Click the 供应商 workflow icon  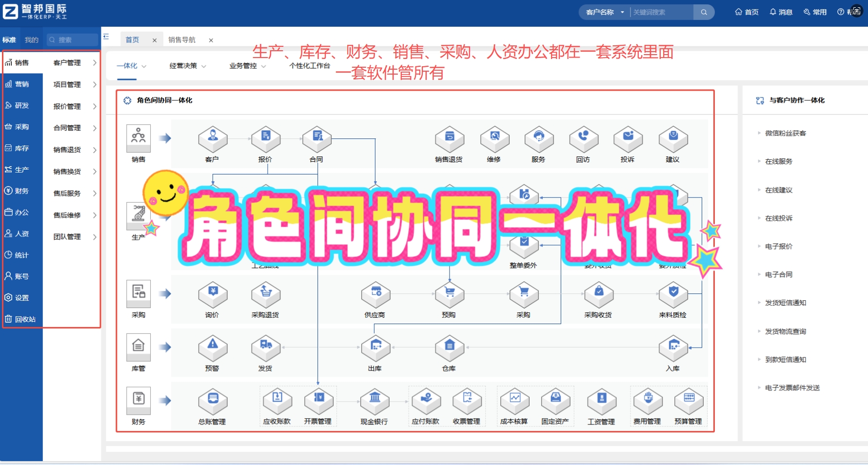(375, 294)
